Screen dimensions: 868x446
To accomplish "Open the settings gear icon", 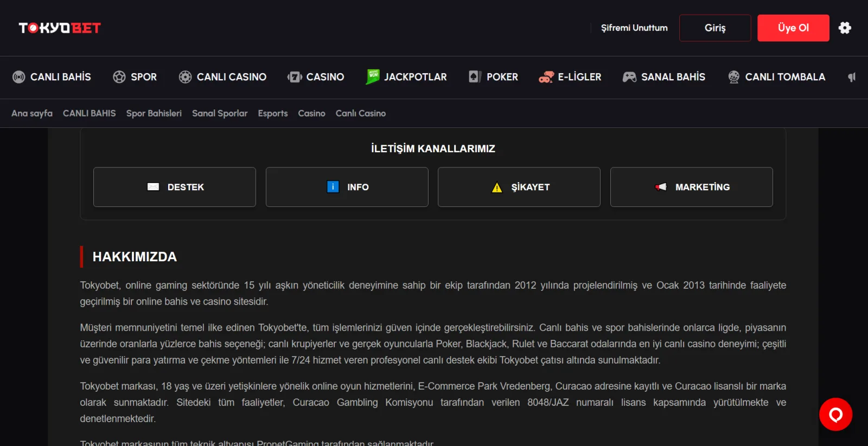I will (845, 28).
